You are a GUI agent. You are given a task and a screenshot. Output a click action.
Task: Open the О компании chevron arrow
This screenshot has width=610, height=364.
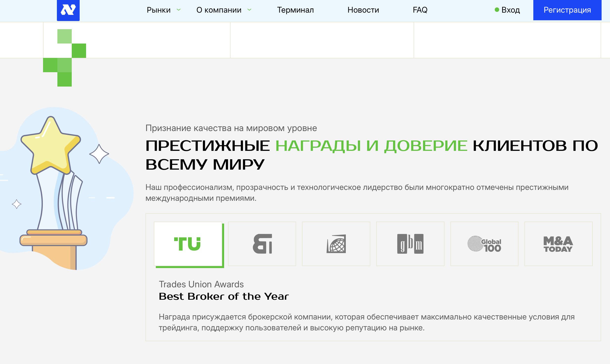click(x=250, y=10)
